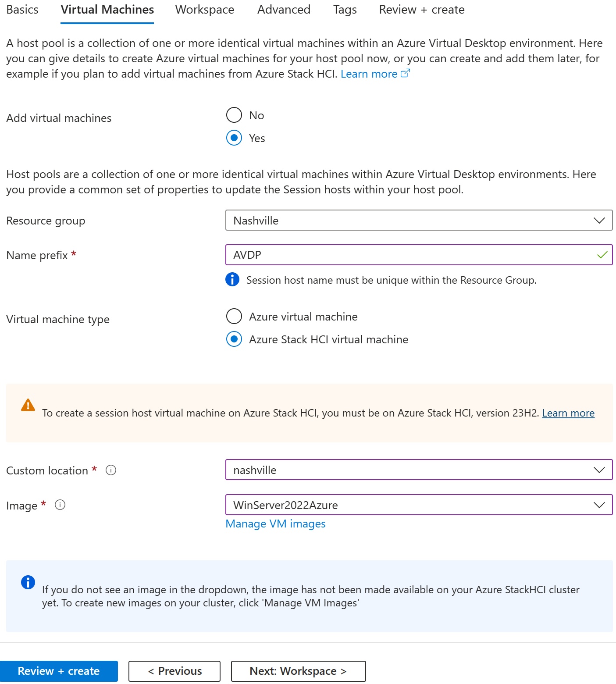Image resolution: width=616 pixels, height=684 pixels.
Task: Click the blue info icon near session host message
Action: point(232,279)
